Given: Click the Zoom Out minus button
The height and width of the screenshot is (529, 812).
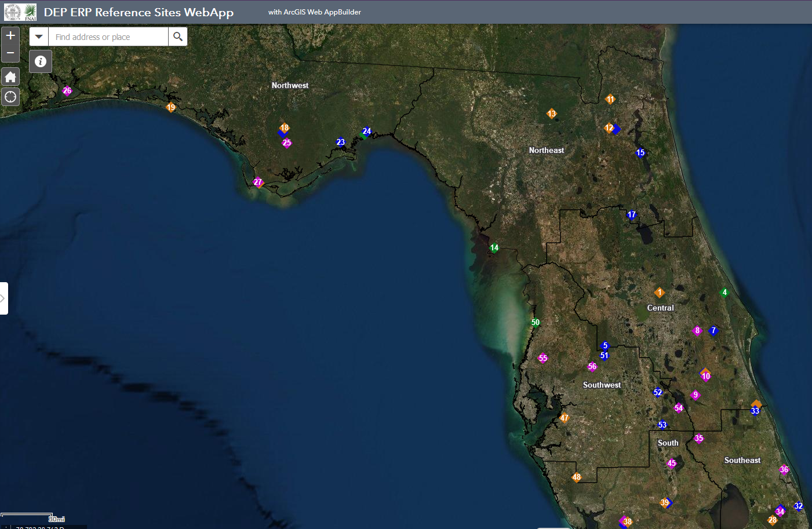Looking at the screenshot, I should pyautogui.click(x=10, y=52).
